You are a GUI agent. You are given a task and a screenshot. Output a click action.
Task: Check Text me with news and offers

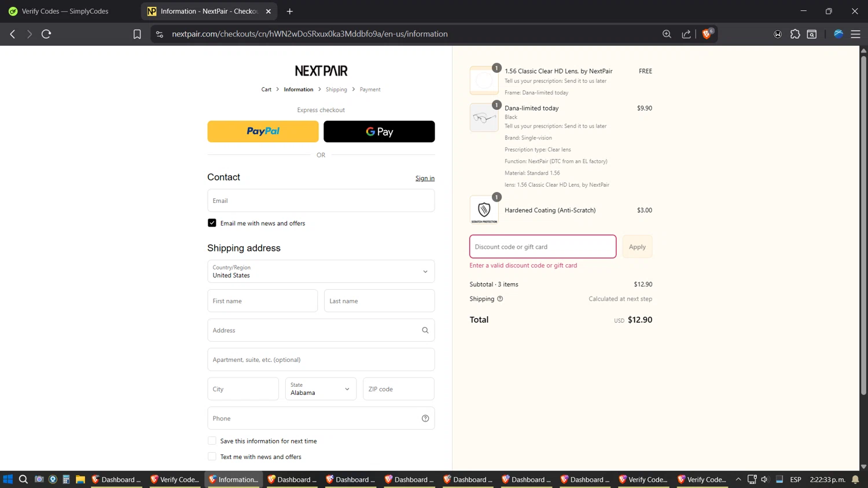212,457
